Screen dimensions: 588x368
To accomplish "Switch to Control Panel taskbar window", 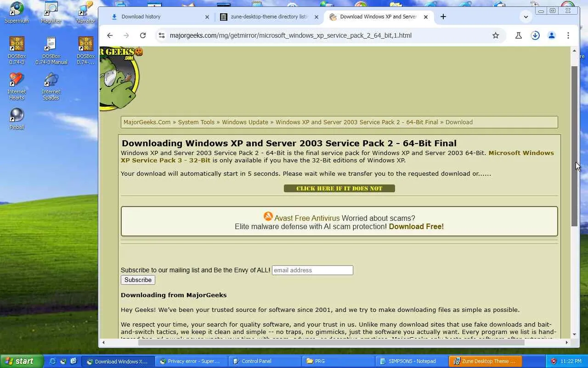I will [x=265, y=361].
